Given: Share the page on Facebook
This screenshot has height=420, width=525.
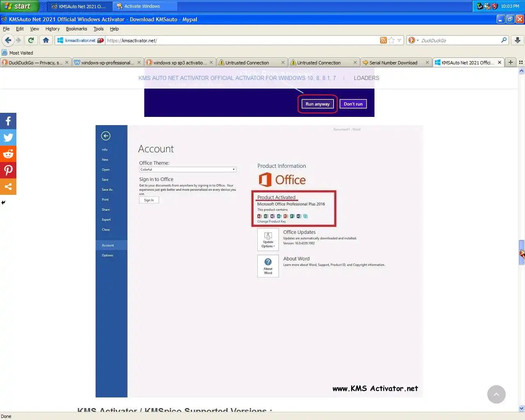Looking at the screenshot, I should pyautogui.click(x=8, y=121).
